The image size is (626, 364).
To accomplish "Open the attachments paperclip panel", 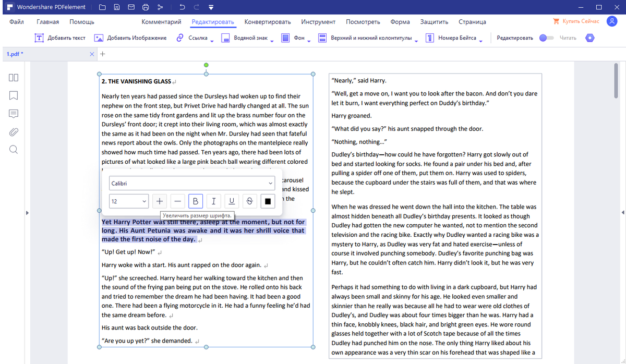I will tap(14, 131).
